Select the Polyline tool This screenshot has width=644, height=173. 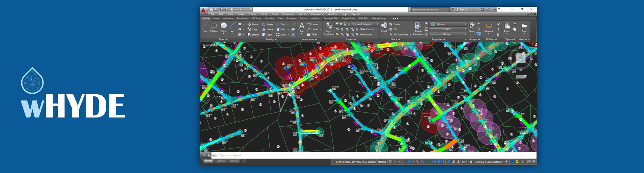[x=214, y=28]
